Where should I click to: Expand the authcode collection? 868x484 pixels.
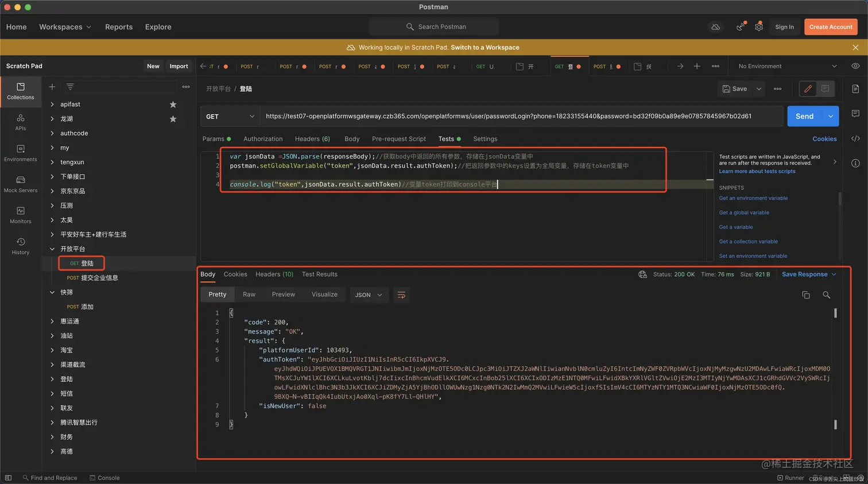52,133
